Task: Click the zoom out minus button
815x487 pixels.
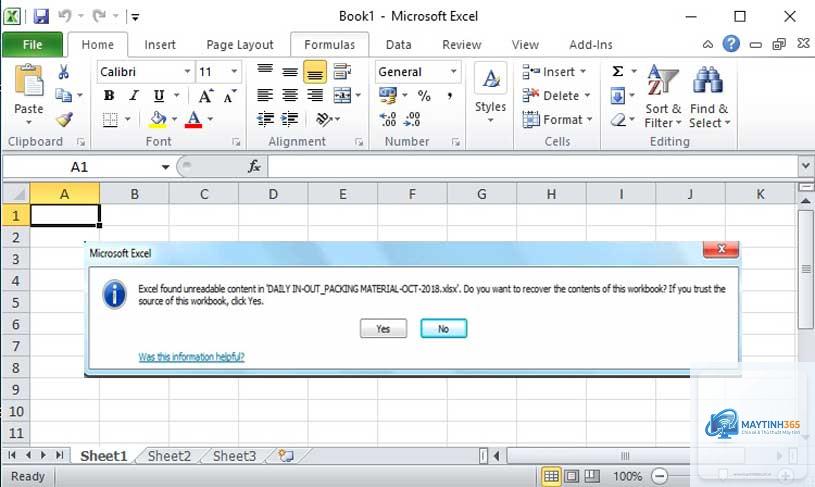Action: tap(659, 476)
